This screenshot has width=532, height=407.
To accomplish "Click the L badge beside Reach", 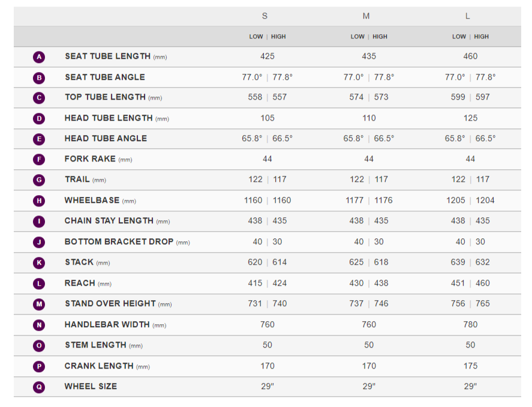I will 39,283.
